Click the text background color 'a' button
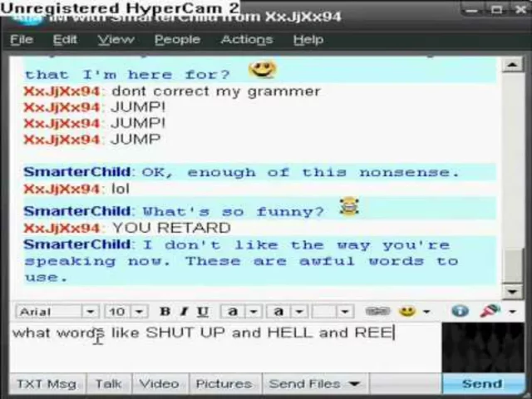The width and height of the screenshot is (532, 399). 278,311
